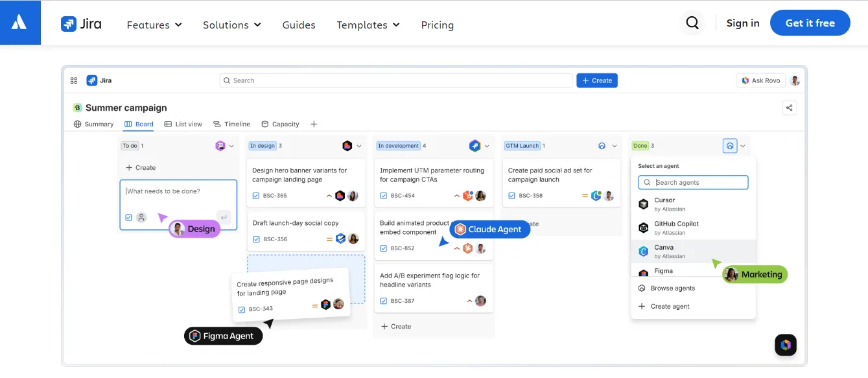Switch to the Timeline tab
The width and height of the screenshot is (868, 378).
231,124
